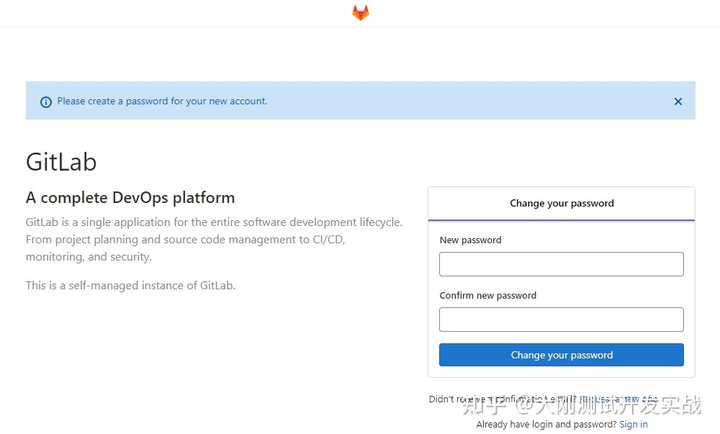The image size is (720, 434).
Task: Click the 'Confirm new password' label
Action: (x=488, y=295)
